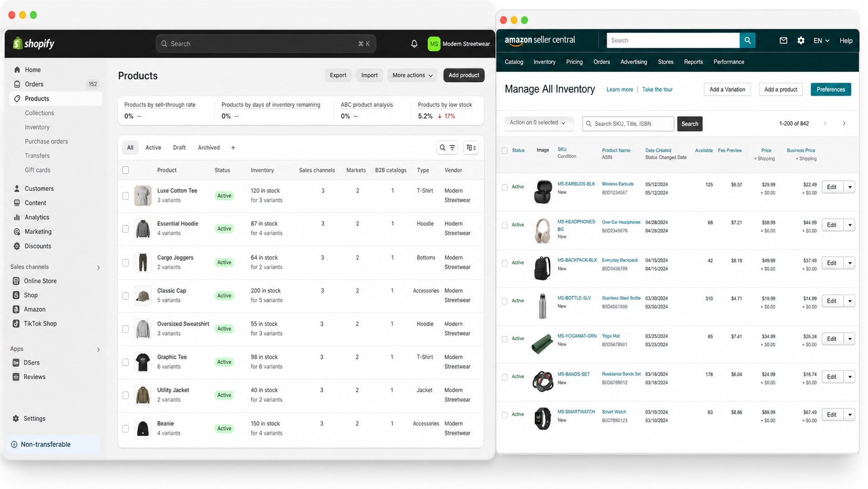Expand the Sales channels section chevron

[x=98, y=268]
